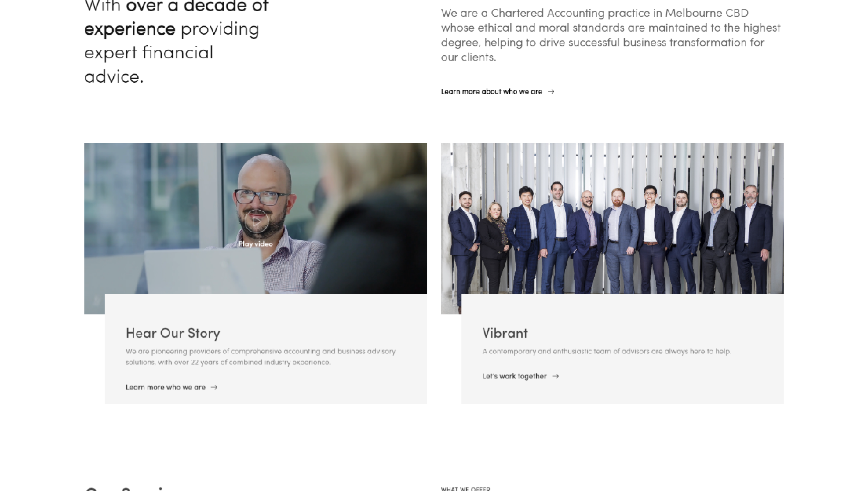
Task: Click the Chartered Accounting practice paragraph
Action: [x=610, y=35]
